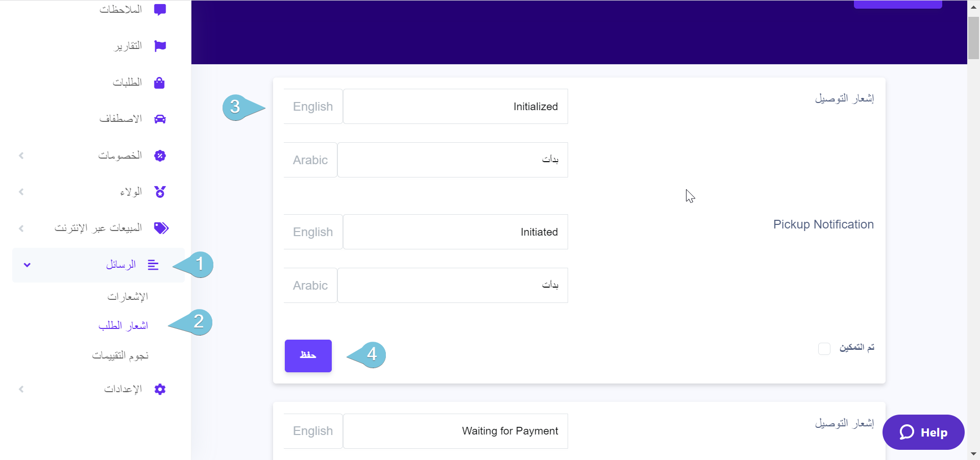Expand the loyalty menu chevron
Screen dimensions: 980x460
pyautogui.click(x=21, y=192)
